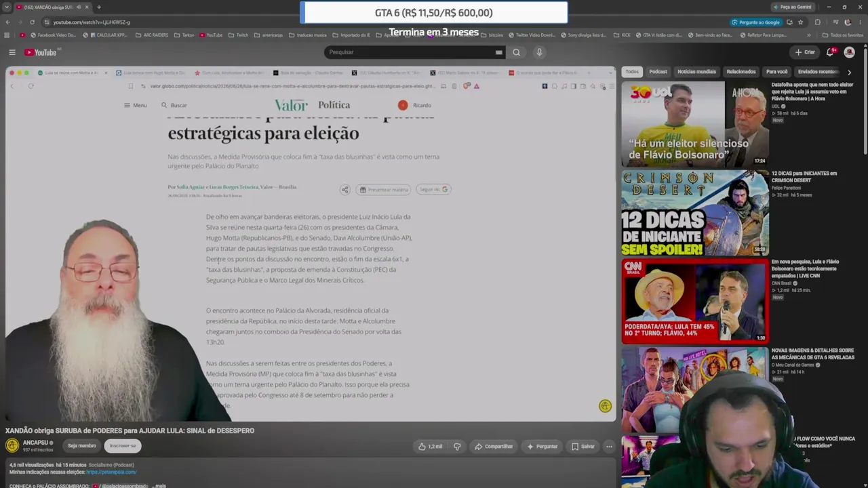The image size is (868, 488).
Task: Click the YouTube search magnifier button
Action: pyautogui.click(x=517, y=52)
